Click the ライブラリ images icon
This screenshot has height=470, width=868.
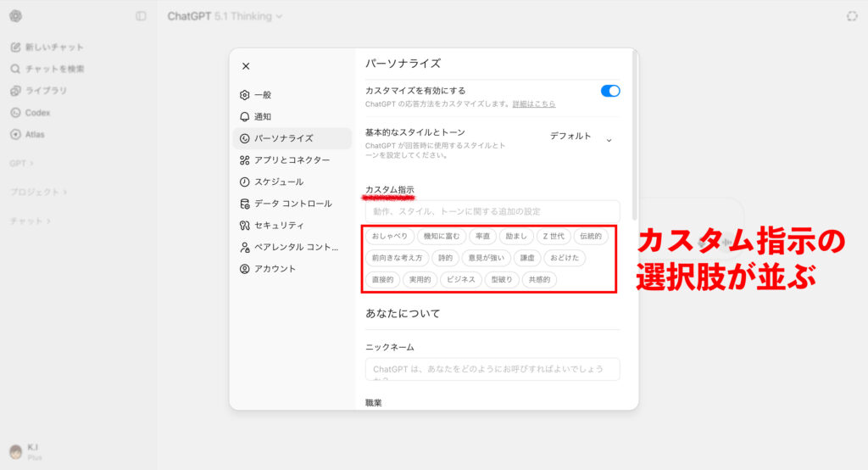tap(15, 90)
